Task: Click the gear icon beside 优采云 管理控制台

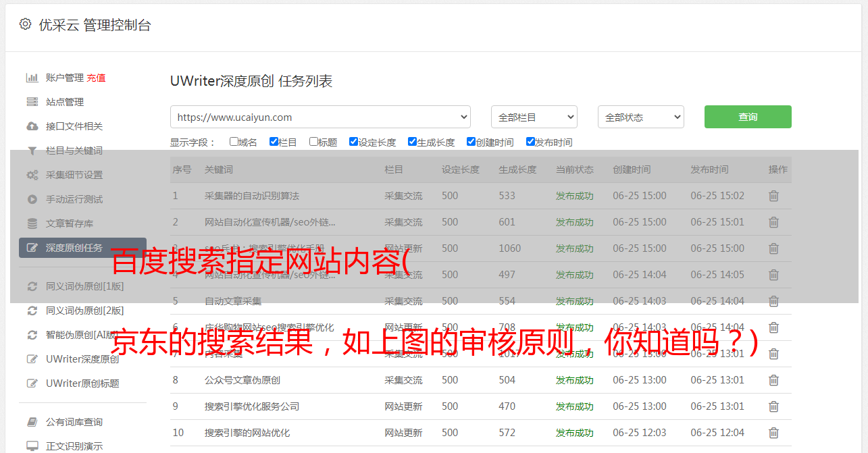Action: 25,24
